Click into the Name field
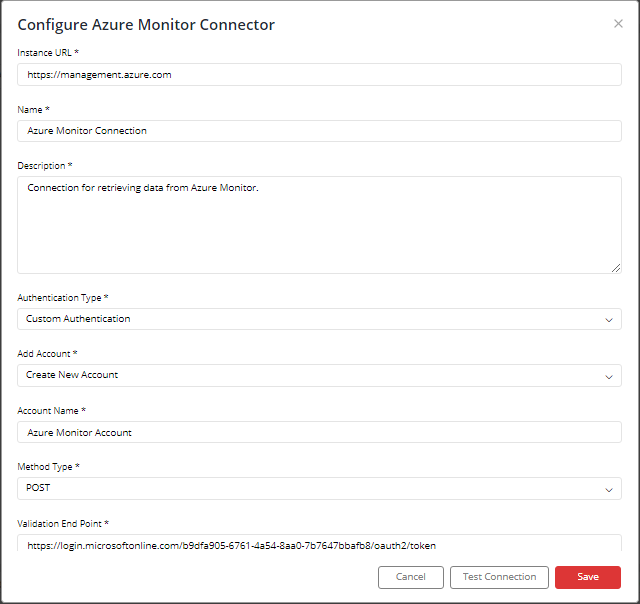The image size is (640, 604). [319, 131]
